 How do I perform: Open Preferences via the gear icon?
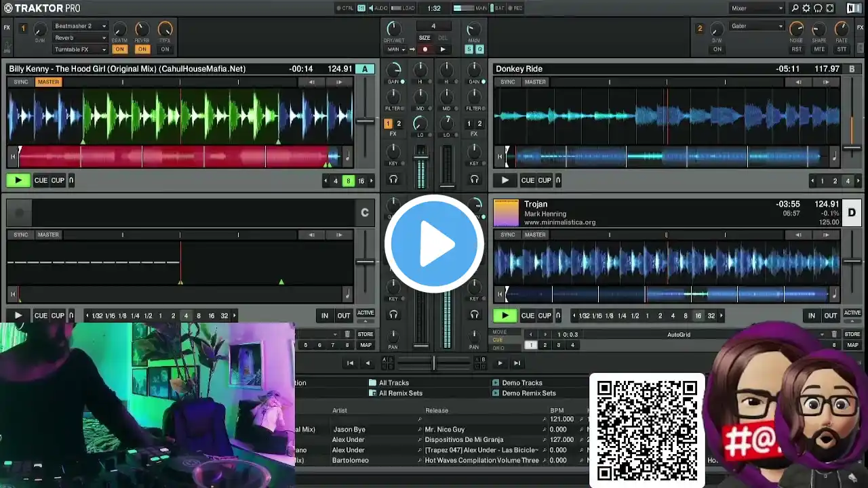(806, 8)
